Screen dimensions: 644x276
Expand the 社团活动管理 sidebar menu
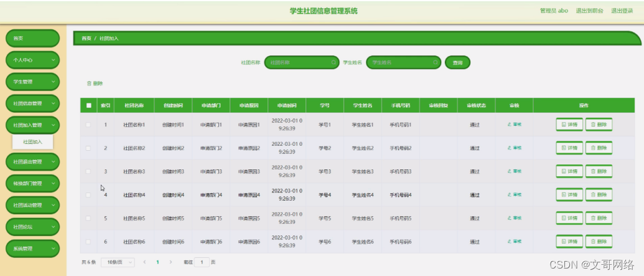tap(32, 205)
